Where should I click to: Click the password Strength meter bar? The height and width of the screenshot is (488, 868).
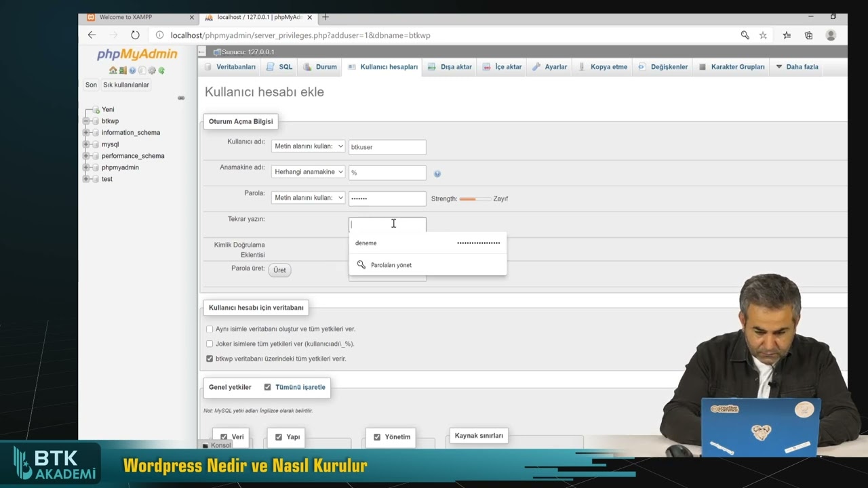[475, 199]
